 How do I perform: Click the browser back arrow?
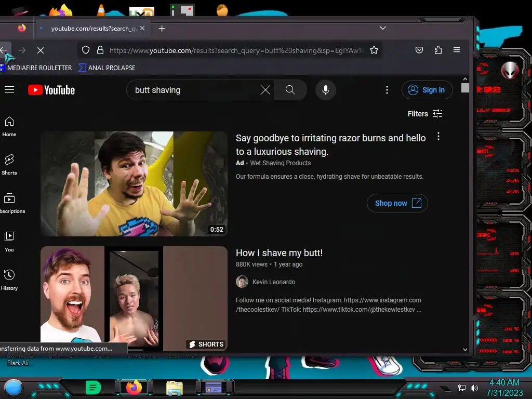click(x=4, y=50)
